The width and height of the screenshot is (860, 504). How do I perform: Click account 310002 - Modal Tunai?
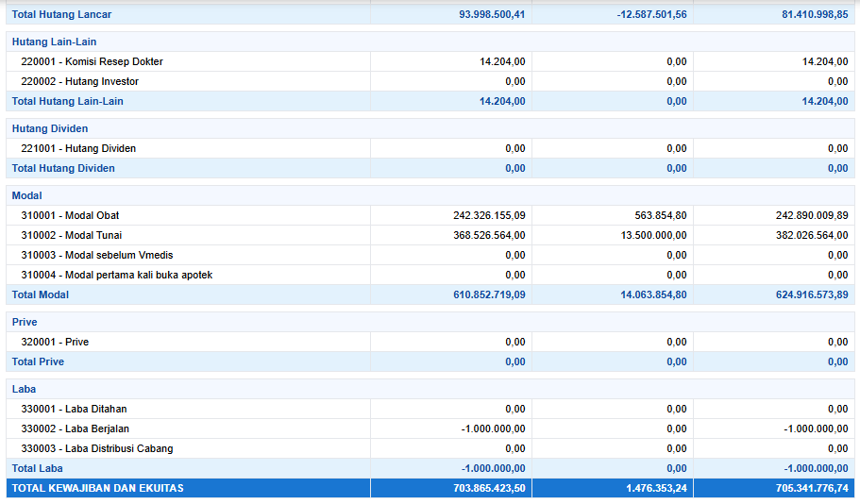coord(71,235)
